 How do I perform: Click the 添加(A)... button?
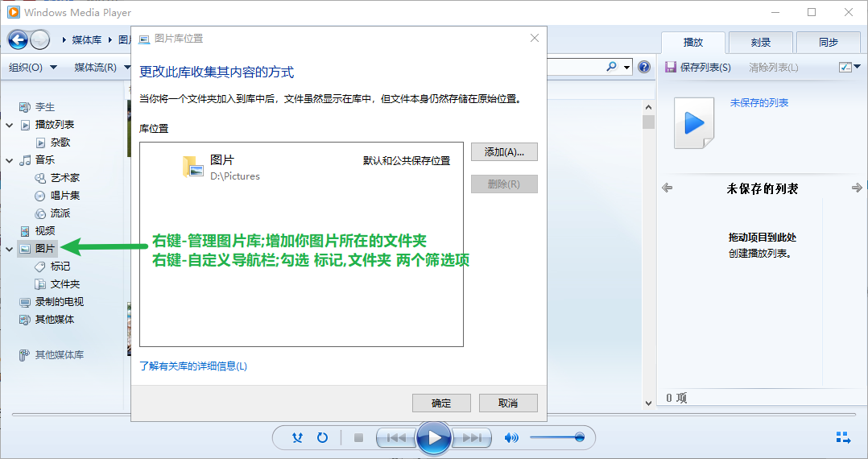click(504, 151)
